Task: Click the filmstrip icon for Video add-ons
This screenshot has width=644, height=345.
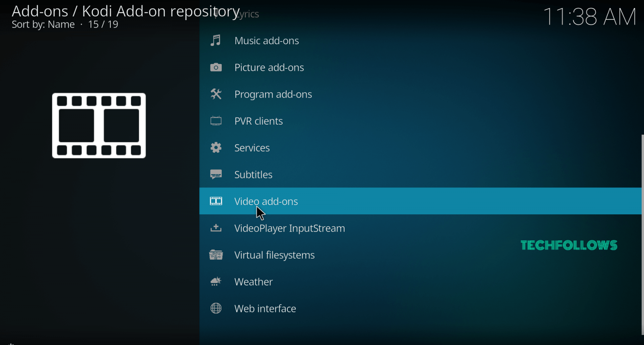Action: point(216,201)
